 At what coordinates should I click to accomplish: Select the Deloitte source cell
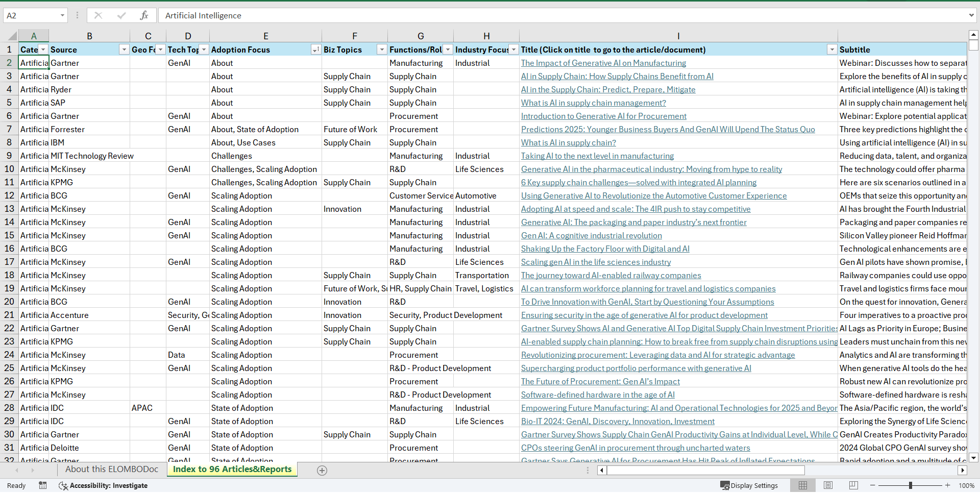90,448
